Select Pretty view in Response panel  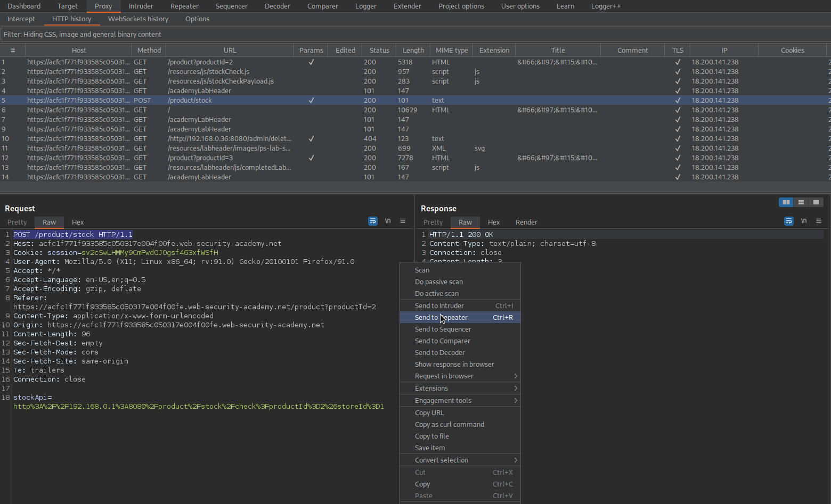pos(433,222)
